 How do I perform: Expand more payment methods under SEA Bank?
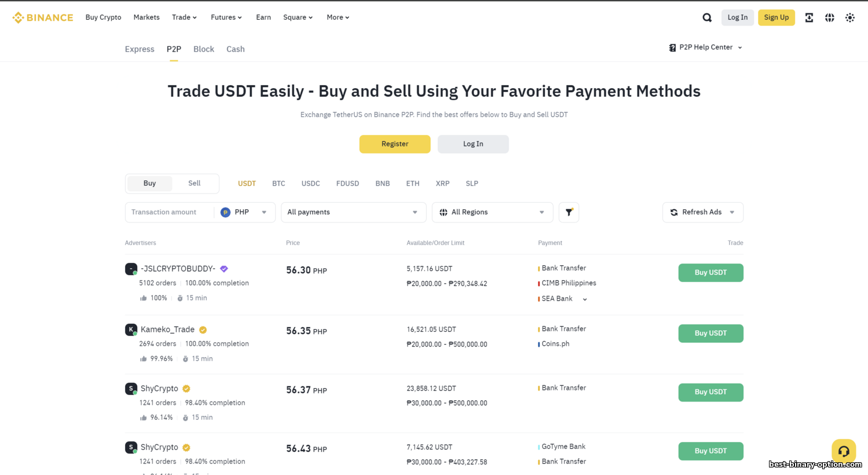pyautogui.click(x=585, y=299)
